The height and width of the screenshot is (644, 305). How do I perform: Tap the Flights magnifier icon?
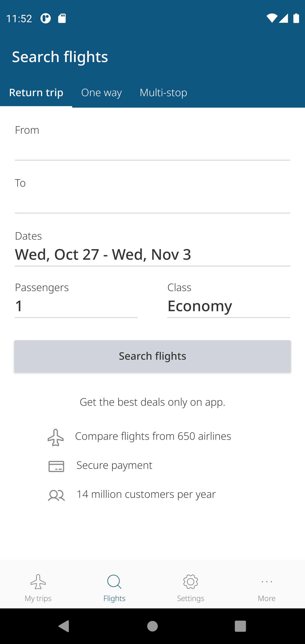click(114, 582)
